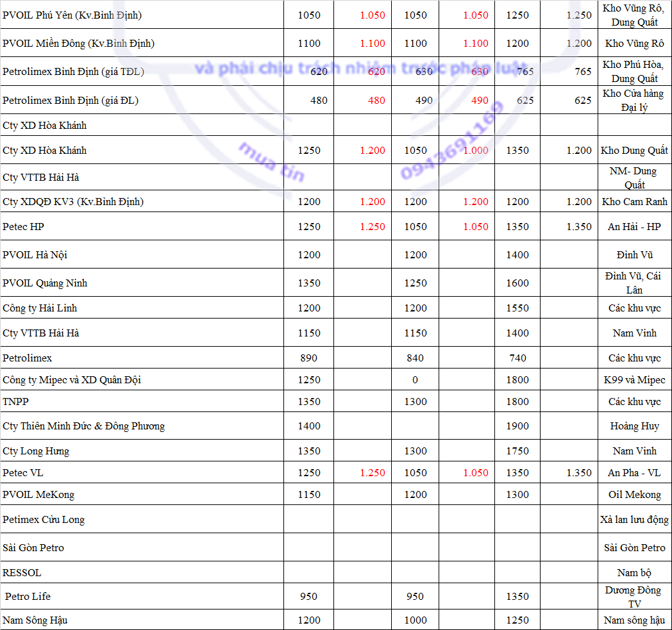
Task: Select the RESSOL name cell
Action: coord(142,572)
